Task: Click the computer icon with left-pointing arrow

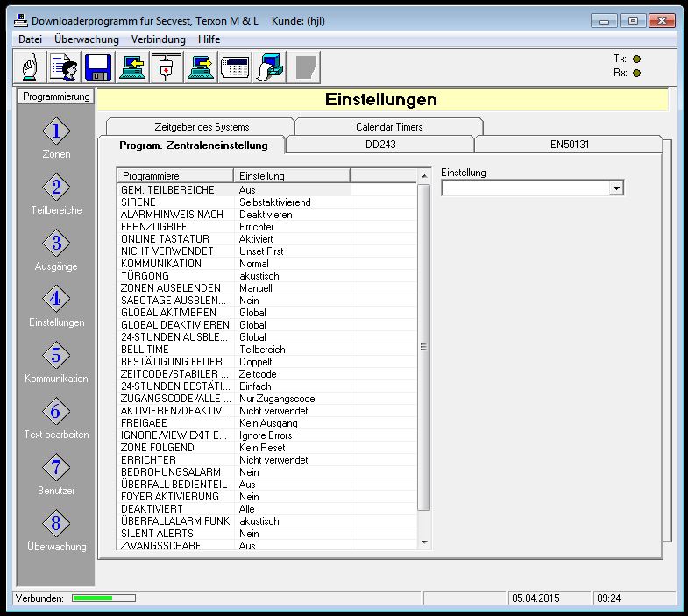Action: 131,67
